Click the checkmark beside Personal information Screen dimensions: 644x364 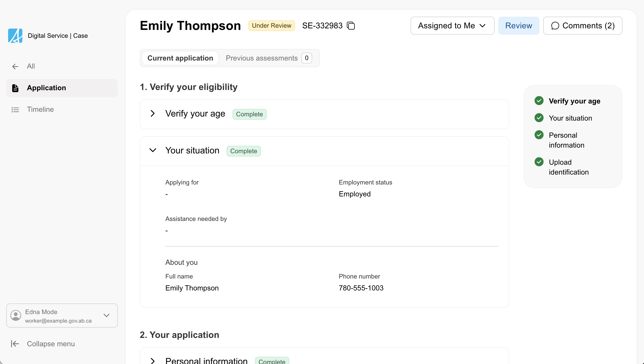(539, 135)
